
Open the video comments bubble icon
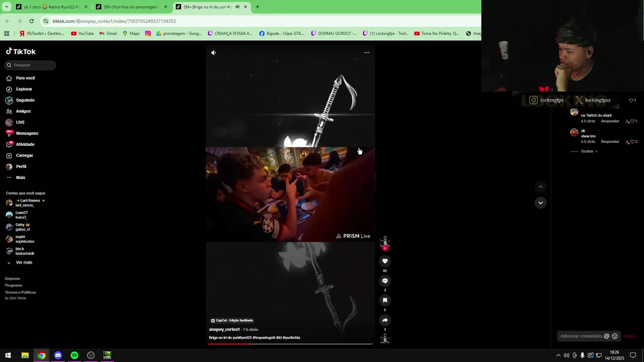click(385, 281)
